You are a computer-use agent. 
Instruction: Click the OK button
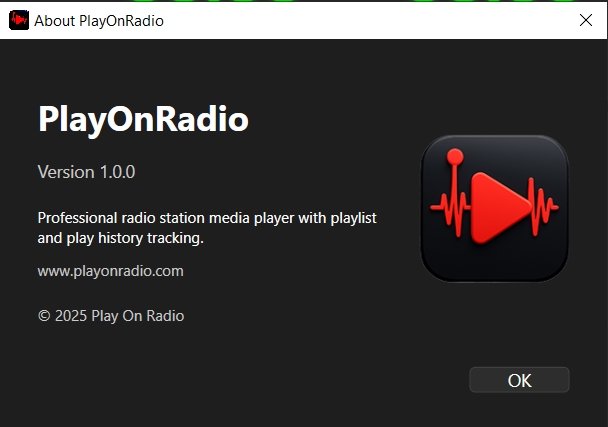[519, 380]
